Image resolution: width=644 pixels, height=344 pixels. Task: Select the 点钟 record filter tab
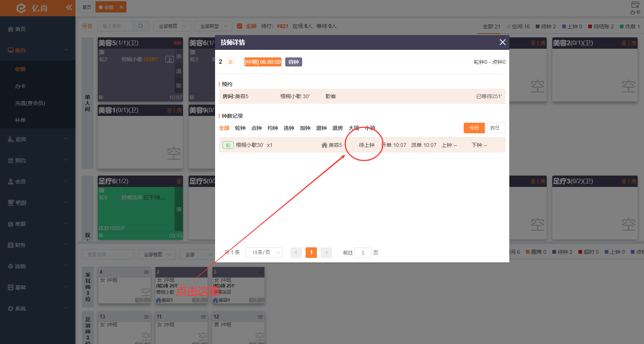(257, 128)
